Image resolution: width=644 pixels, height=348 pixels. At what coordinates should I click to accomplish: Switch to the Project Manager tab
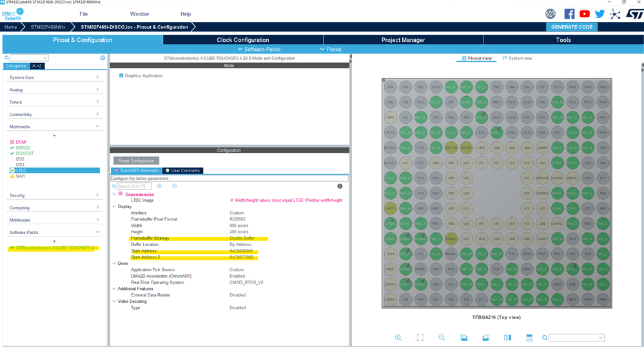(403, 40)
